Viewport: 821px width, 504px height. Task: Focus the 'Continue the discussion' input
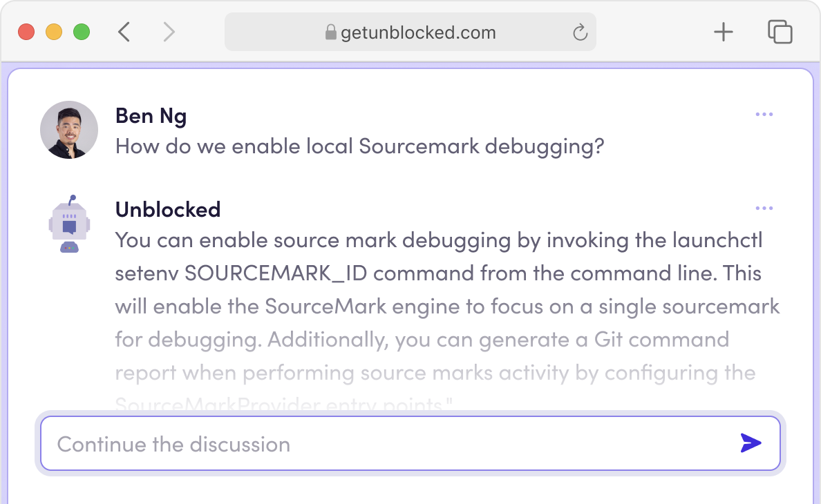[387, 444]
